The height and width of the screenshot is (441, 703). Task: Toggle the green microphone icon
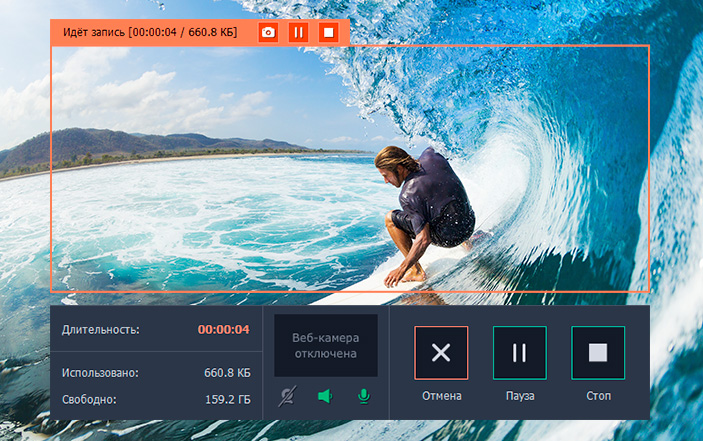364,396
